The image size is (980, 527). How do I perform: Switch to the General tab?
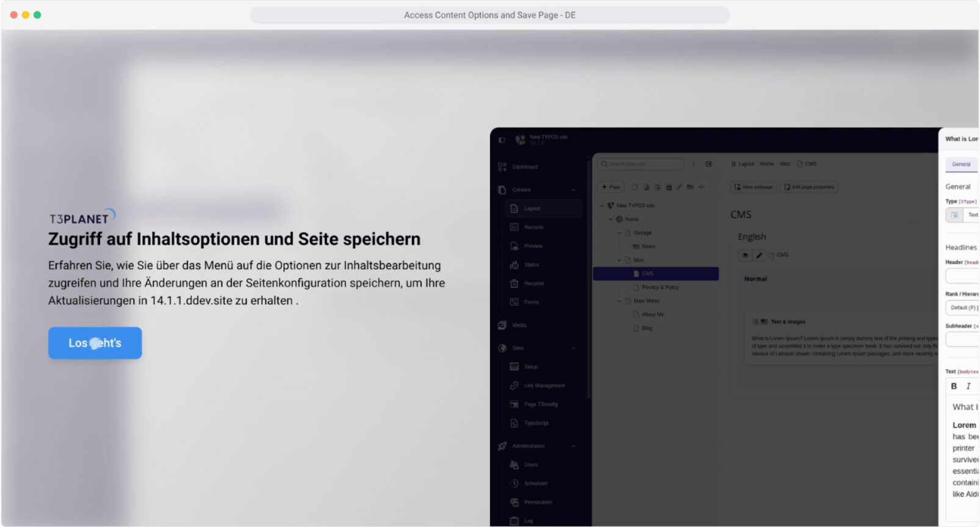(961, 164)
